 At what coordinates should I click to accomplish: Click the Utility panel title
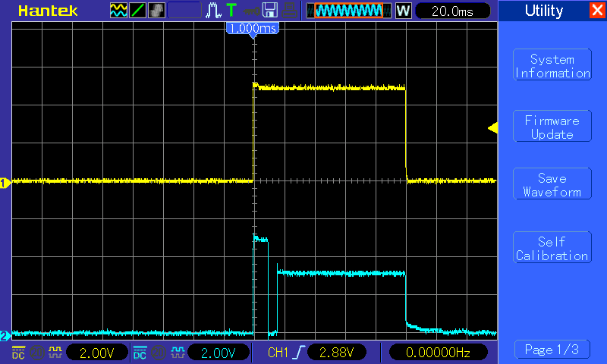click(543, 11)
